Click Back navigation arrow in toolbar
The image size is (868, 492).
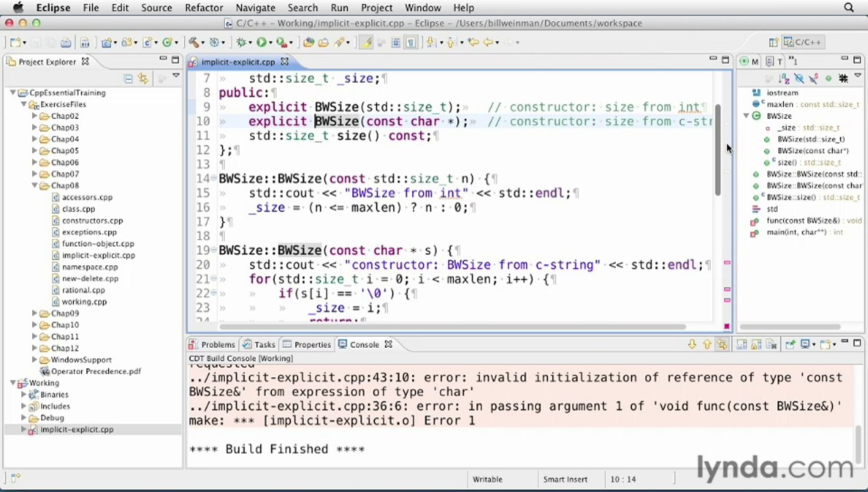(488, 42)
